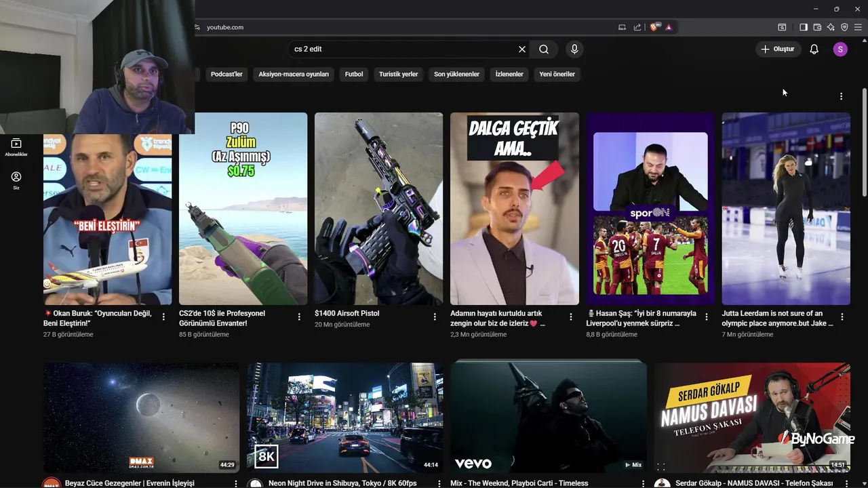Image resolution: width=868 pixels, height=488 pixels.
Task: Open the Brave Shields lion icon
Action: pos(654,27)
